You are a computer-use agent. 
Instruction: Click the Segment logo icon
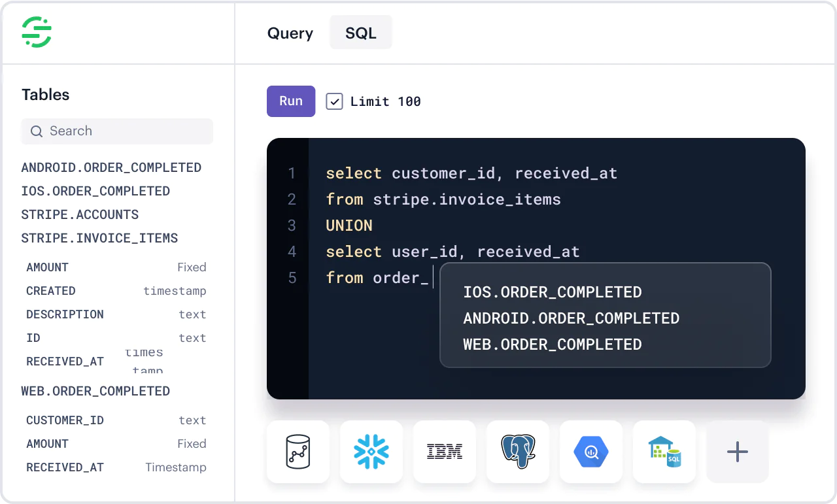[x=37, y=32]
